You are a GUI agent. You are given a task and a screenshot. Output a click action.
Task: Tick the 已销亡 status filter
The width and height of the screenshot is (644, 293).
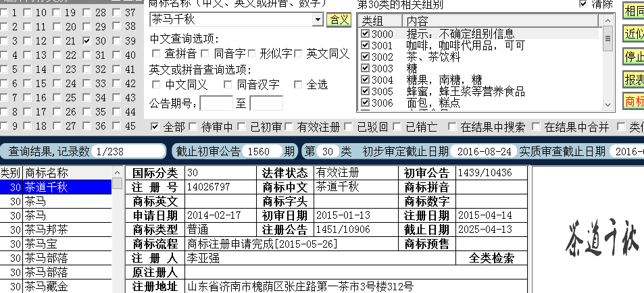[397, 127]
